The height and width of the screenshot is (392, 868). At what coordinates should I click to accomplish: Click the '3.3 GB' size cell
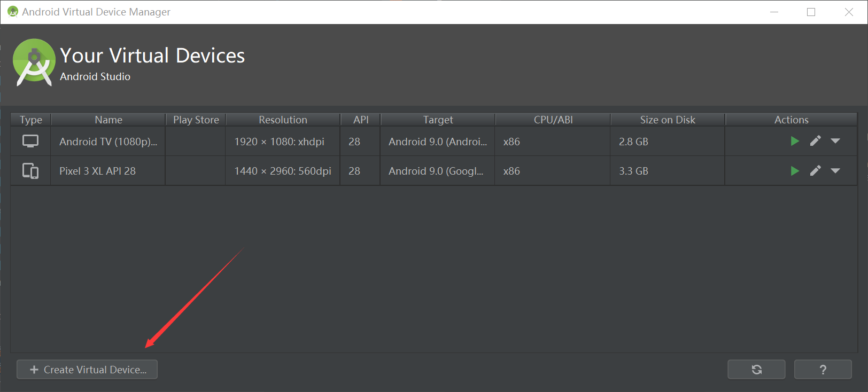click(668, 171)
